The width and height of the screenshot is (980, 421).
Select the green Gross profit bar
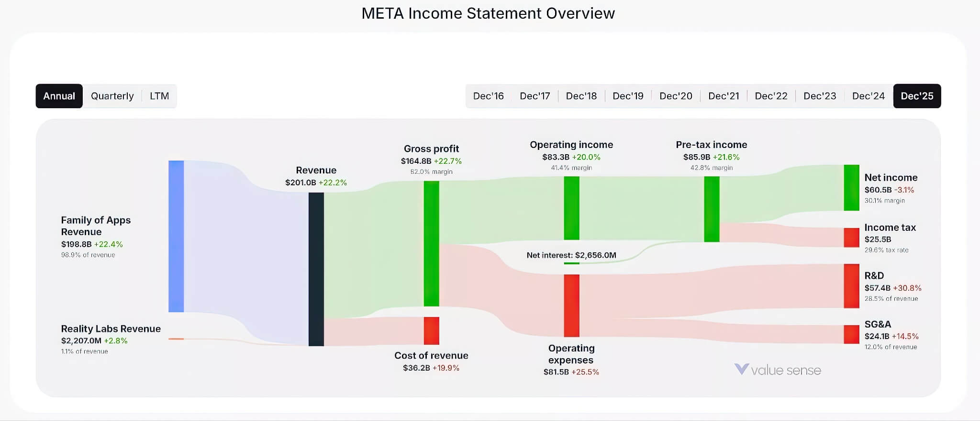click(431, 243)
